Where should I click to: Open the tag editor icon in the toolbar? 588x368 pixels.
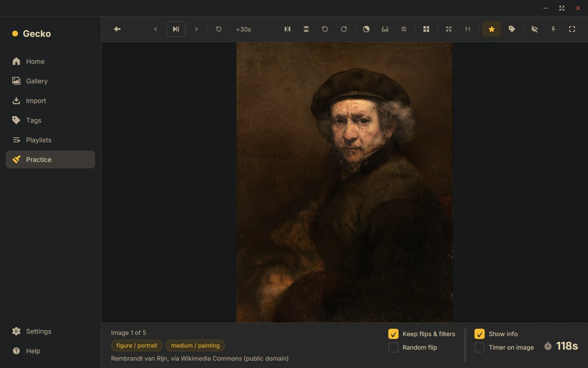point(512,29)
